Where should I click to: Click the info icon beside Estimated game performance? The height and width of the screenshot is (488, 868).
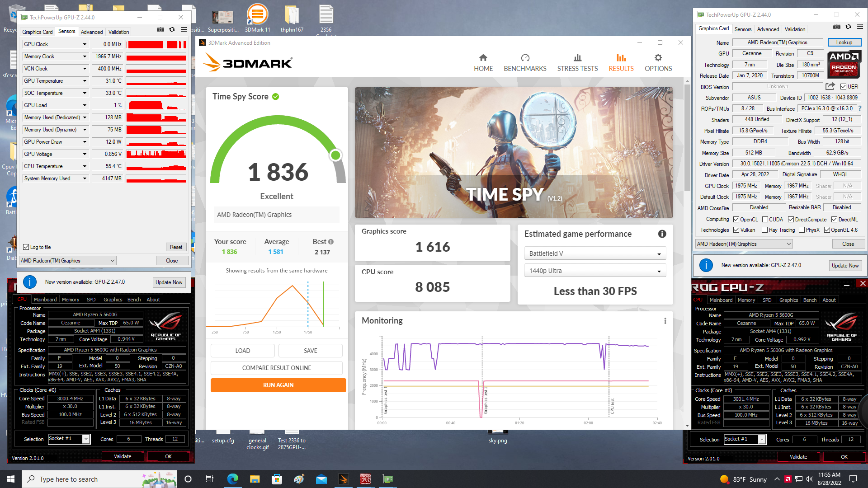662,234
